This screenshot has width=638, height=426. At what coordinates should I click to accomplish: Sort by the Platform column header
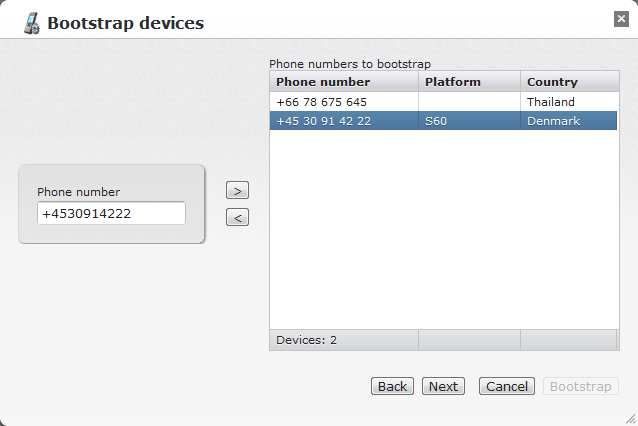point(469,82)
